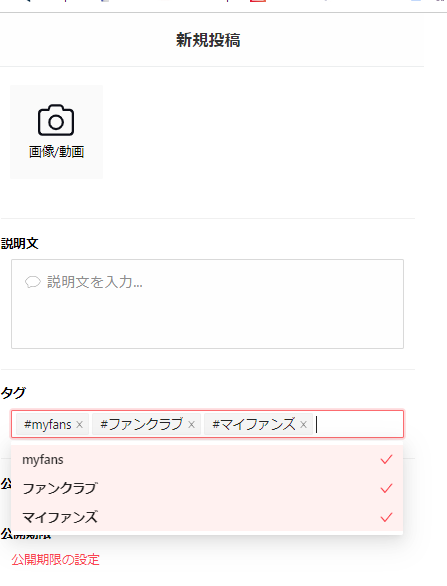The width and height of the screenshot is (447, 586).
Task: Click the speech bubble icon in 説明文 box
Action: pyautogui.click(x=33, y=282)
